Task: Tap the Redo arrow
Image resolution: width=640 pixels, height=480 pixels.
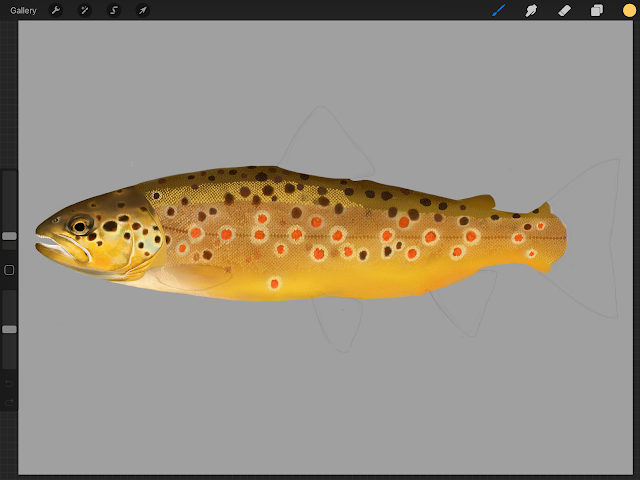Action: click(9, 402)
